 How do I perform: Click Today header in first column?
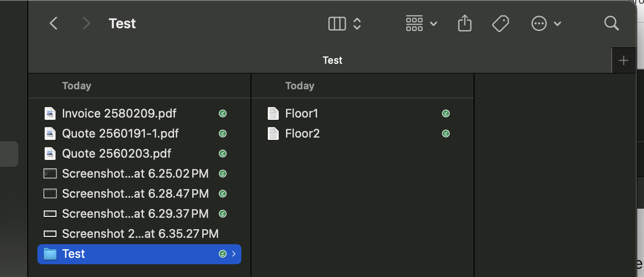[x=77, y=86]
